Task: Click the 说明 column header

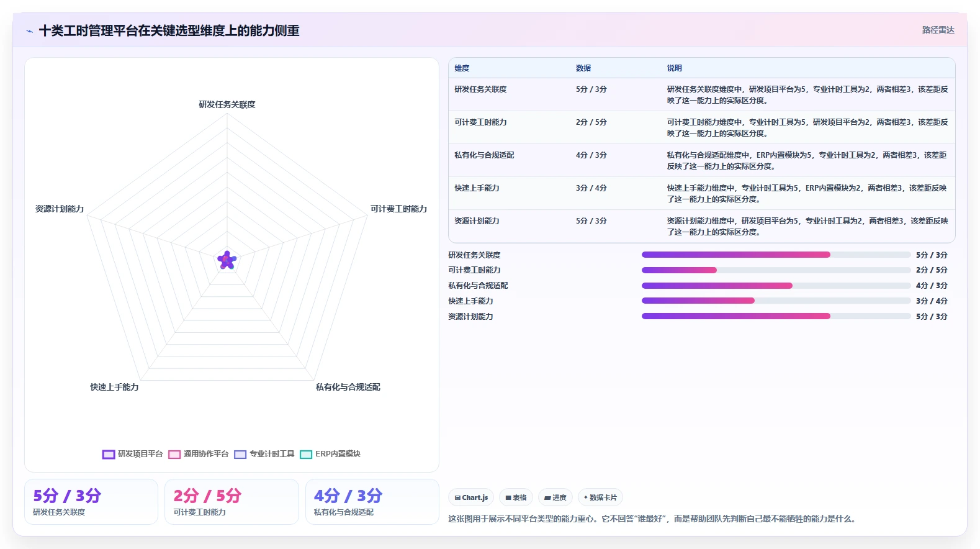Action: [x=675, y=68]
